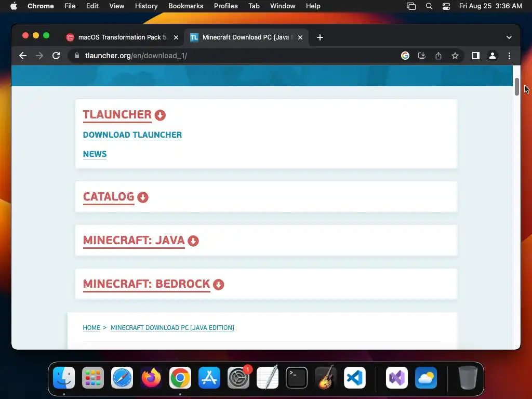
Task: Click Chrome icon in the dock
Action: tap(180, 378)
